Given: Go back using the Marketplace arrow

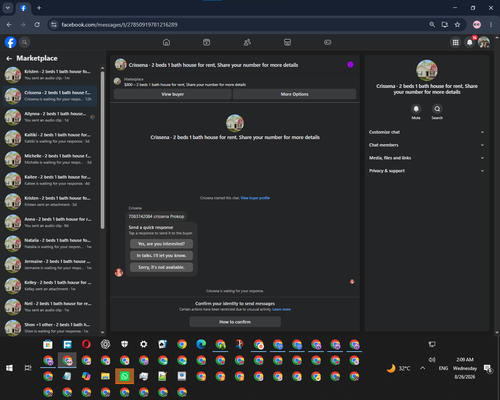Looking at the screenshot, I should tap(9, 59).
